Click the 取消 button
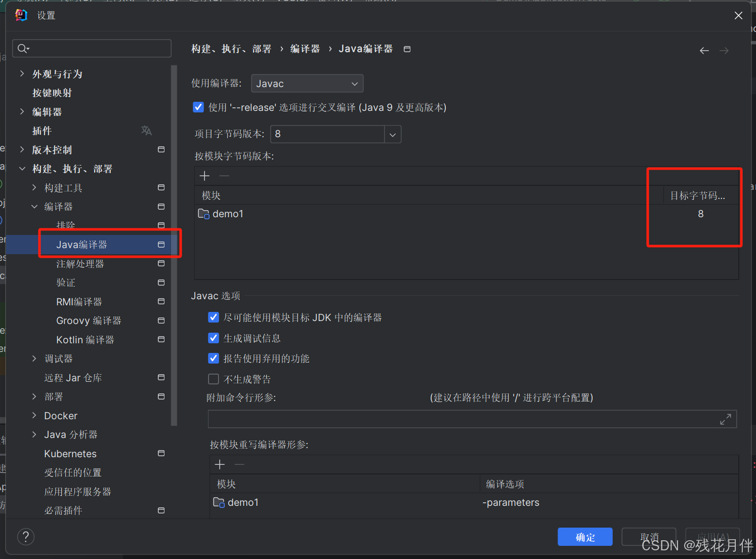Image resolution: width=756 pixels, height=559 pixels. point(649,537)
